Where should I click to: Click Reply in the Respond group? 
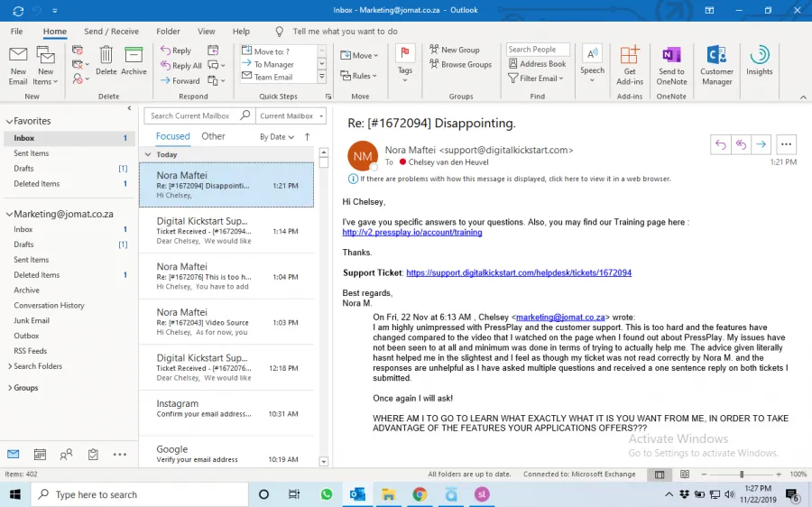pyautogui.click(x=176, y=51)
